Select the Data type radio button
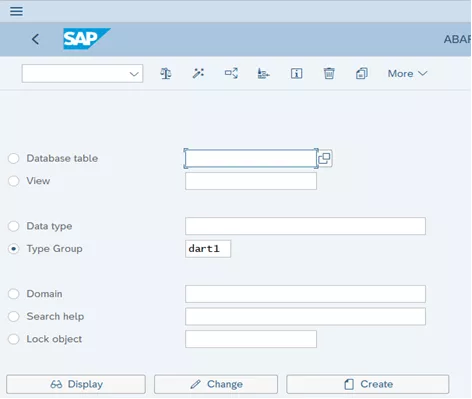This screenshot has width=472, height=399. click(x=14, y=226)
